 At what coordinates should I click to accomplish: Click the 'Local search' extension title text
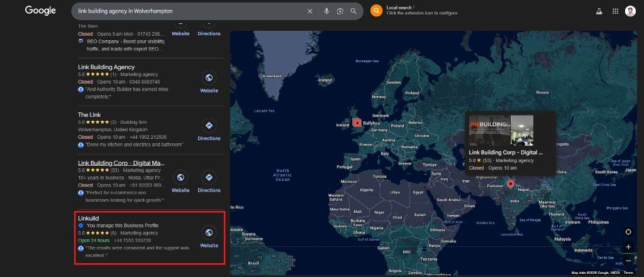[x=399, y=8]
